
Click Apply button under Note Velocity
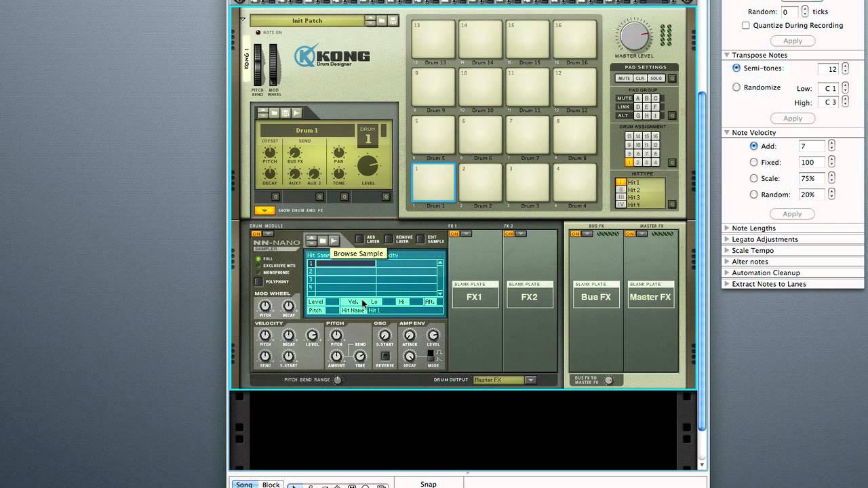pos(793,214)
